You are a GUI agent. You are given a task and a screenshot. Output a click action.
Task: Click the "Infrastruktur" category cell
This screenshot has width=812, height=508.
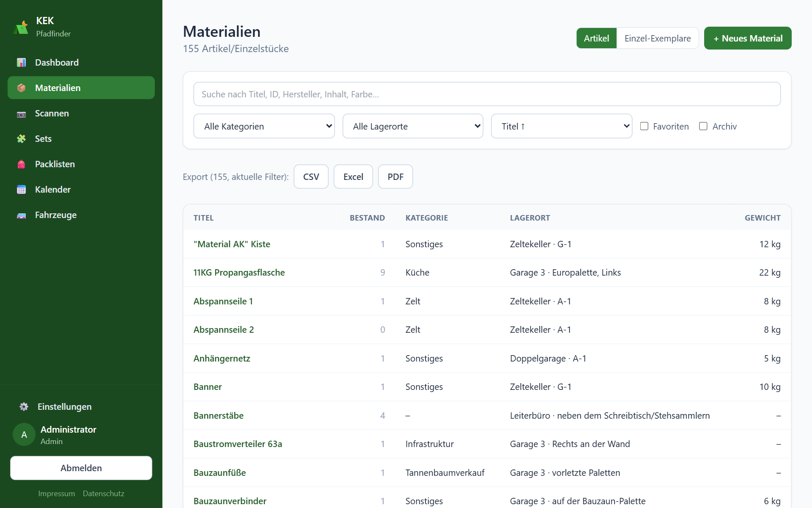(429, 444)
